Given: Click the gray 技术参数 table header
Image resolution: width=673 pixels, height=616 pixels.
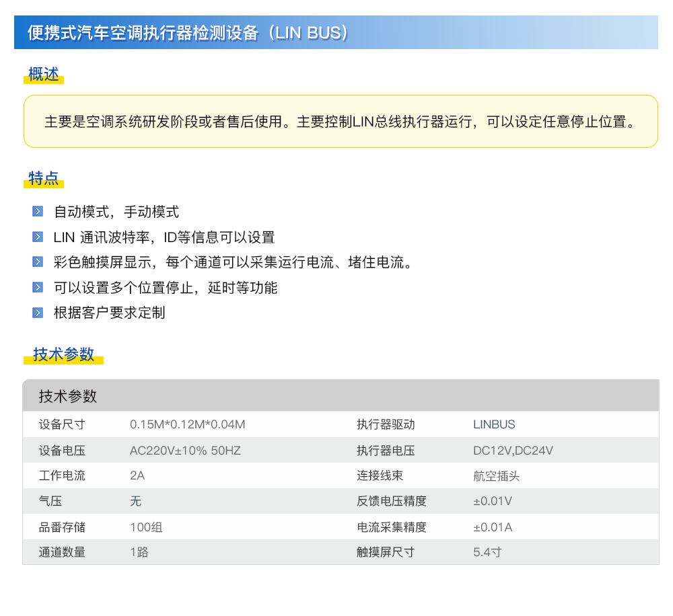Looking at the screenshot, I should pyautogui.click(x=68, y=396).
